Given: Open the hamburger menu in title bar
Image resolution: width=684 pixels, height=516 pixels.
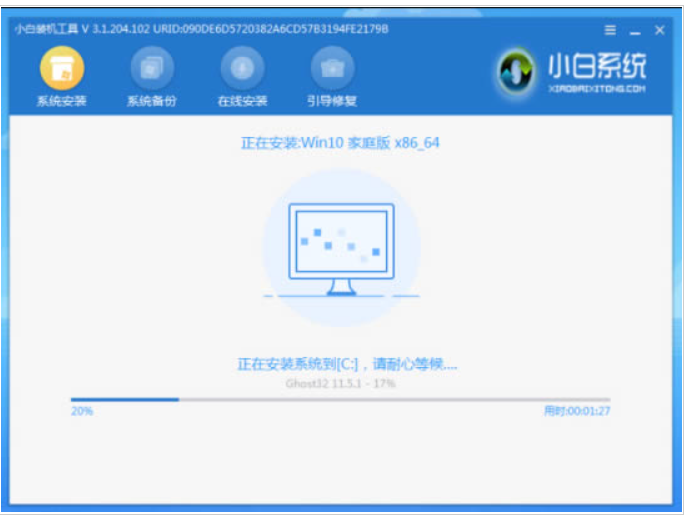Looking at the screenshot, I should pos(610,30).
